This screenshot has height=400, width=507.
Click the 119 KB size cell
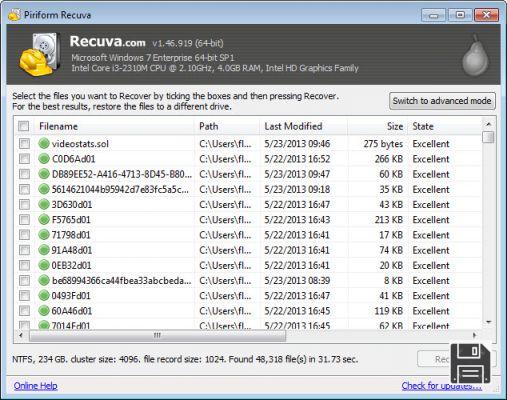(389, 311)
